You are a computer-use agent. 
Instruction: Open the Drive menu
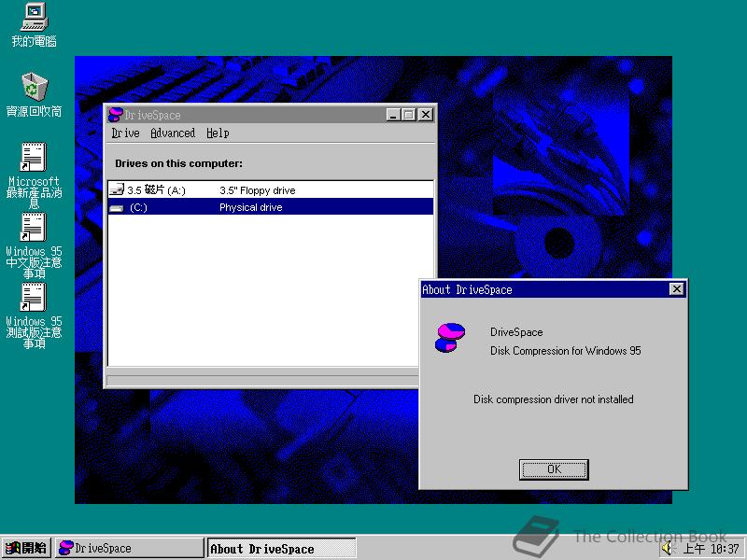tap(126, 133)
